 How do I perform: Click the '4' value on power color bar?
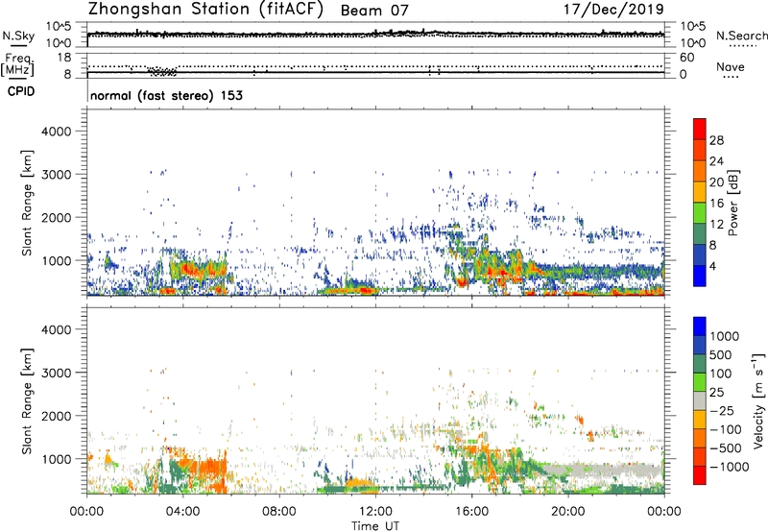pos(713,267)
